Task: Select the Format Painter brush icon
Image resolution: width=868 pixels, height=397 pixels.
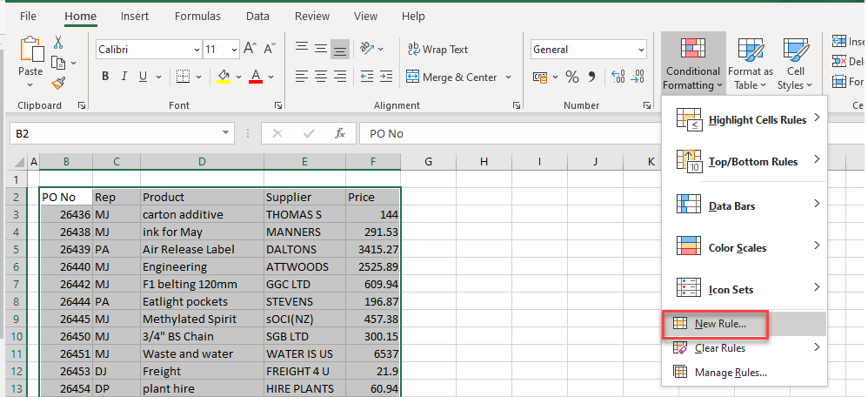Action: click(x=58, y=83)
